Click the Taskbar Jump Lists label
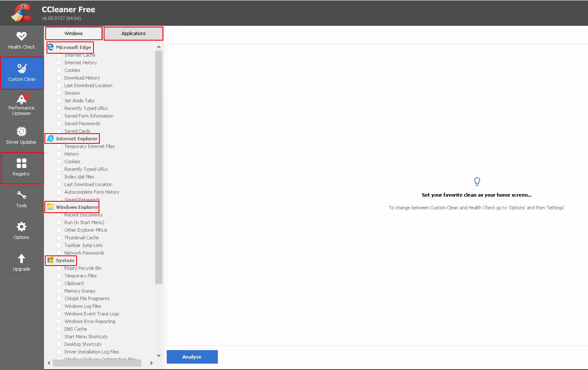Screen dimensions: 588x370 [x=83, y=245]
